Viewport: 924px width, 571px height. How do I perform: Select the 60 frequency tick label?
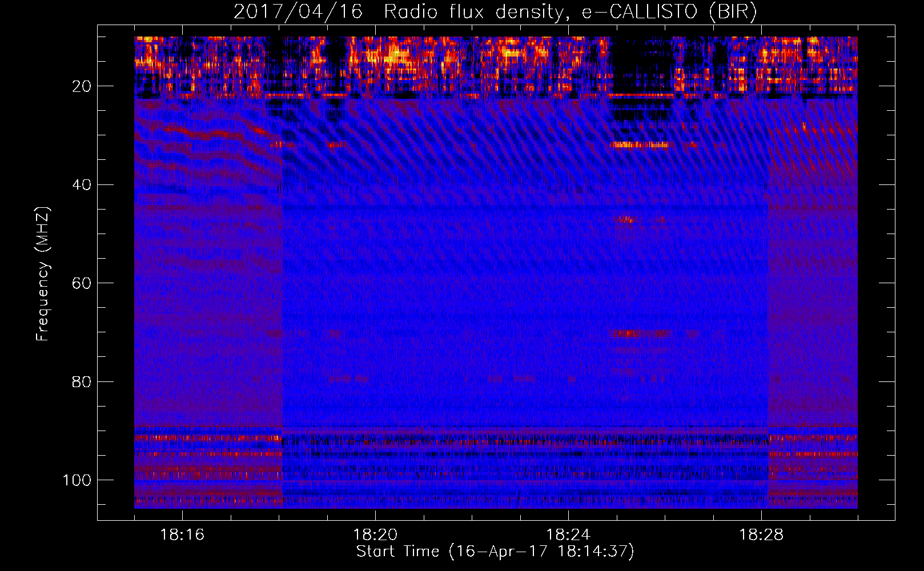[82, 283]
